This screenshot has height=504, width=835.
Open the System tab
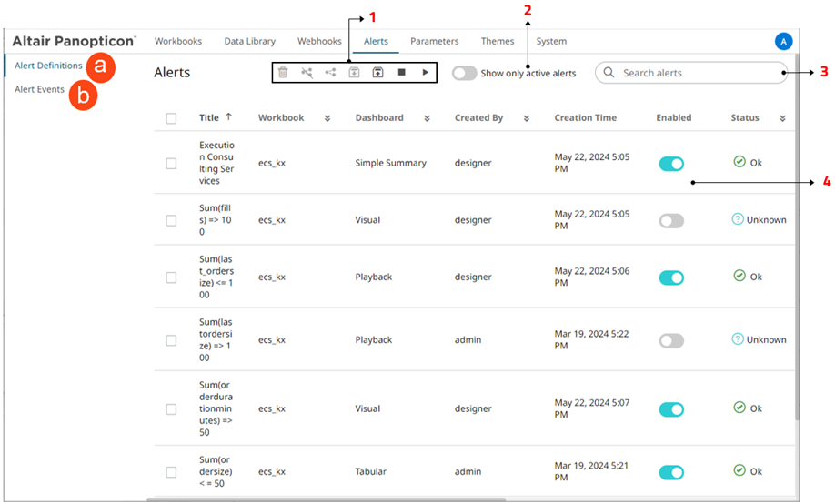click(x=551, y=41)
